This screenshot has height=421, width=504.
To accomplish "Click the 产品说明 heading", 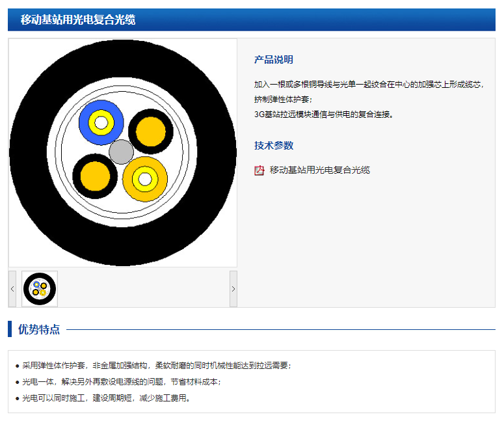I will point(273,60).
